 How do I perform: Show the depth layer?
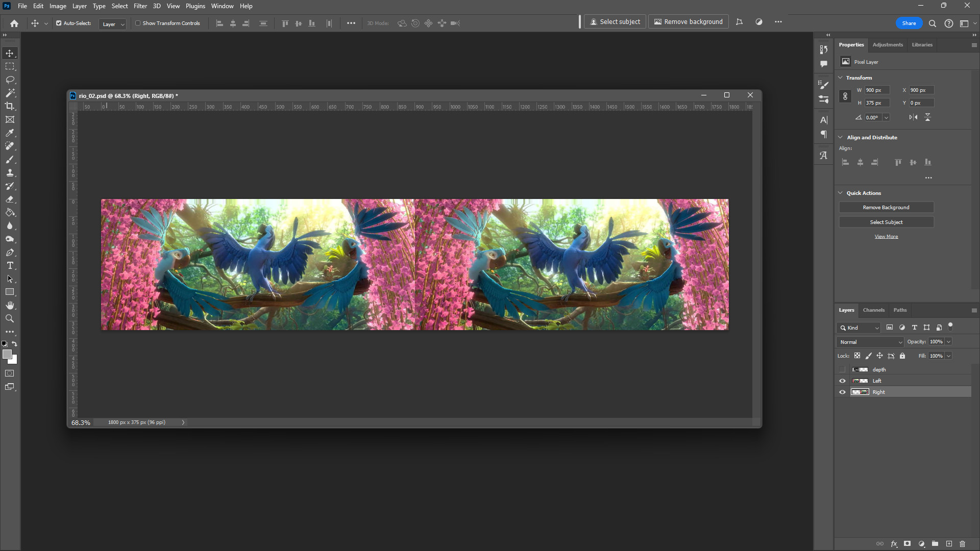tap(842, 369)
